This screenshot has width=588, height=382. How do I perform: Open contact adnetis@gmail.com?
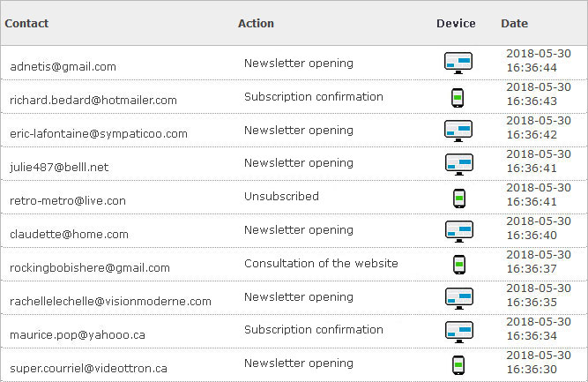point(63,67)
